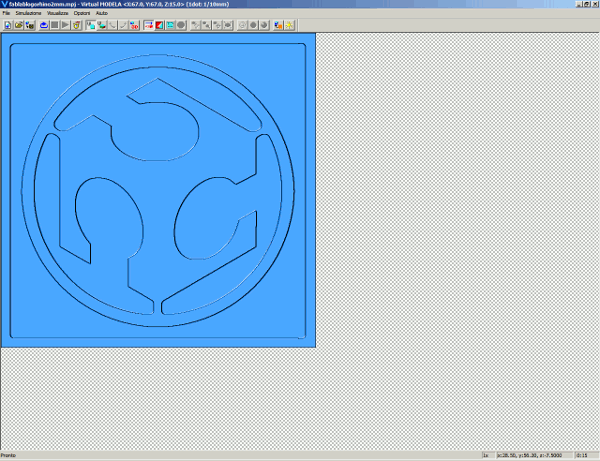Click the Virtual MODELA title bar icon
Image resolution: width=600 pixels, height=461 pixels.
(x=5, y=4)
